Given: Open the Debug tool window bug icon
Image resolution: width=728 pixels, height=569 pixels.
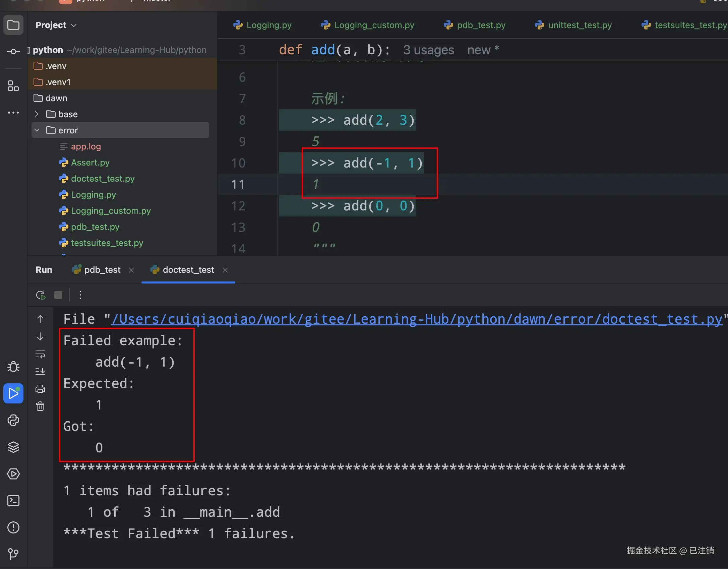Looking at the screenshot, I should coord(13,367).
